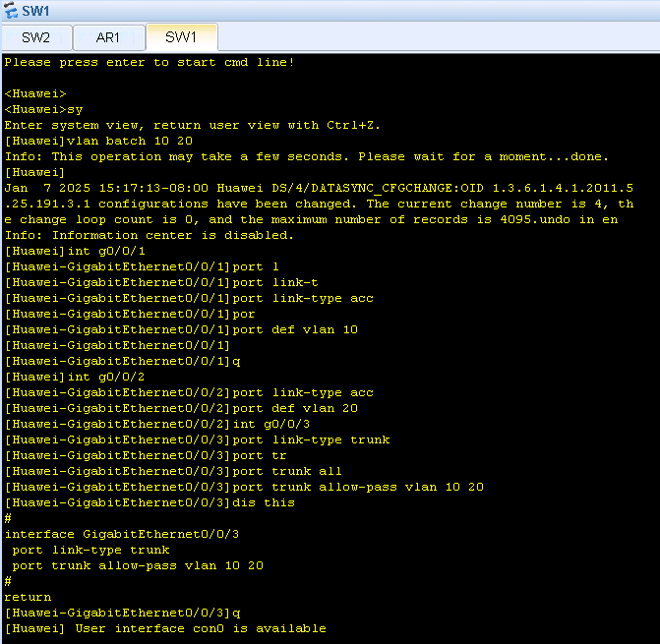The image size is (660, 644).
Task: Click the '<Huawei>sy' command line
Action: click(43, 110)
